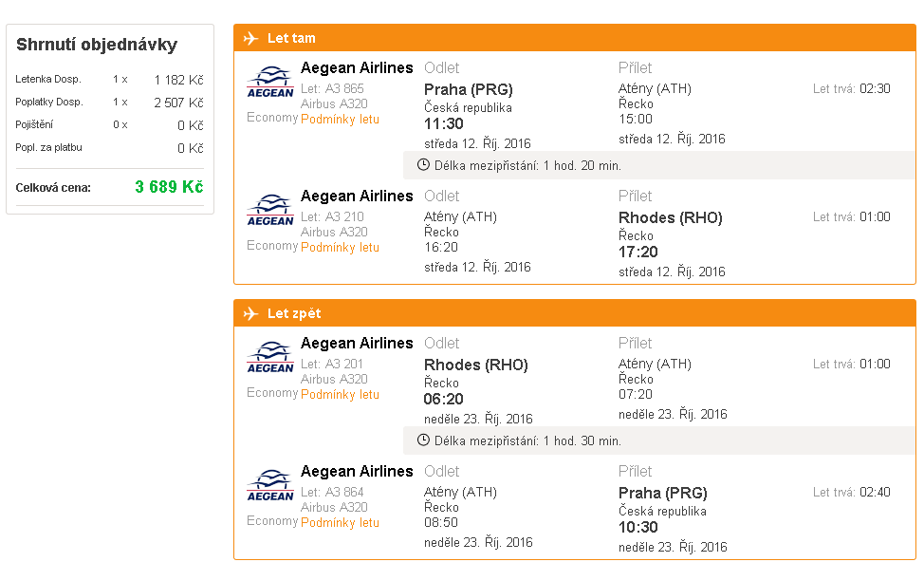This screenshot has height=562, width=924.
Task: Open Podmínky letu for flight A3 865
Action: click(340, 119)
